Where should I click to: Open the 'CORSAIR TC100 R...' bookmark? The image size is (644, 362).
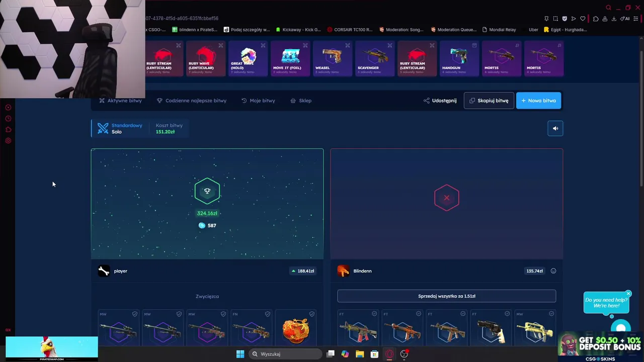(x=350, y=30)
